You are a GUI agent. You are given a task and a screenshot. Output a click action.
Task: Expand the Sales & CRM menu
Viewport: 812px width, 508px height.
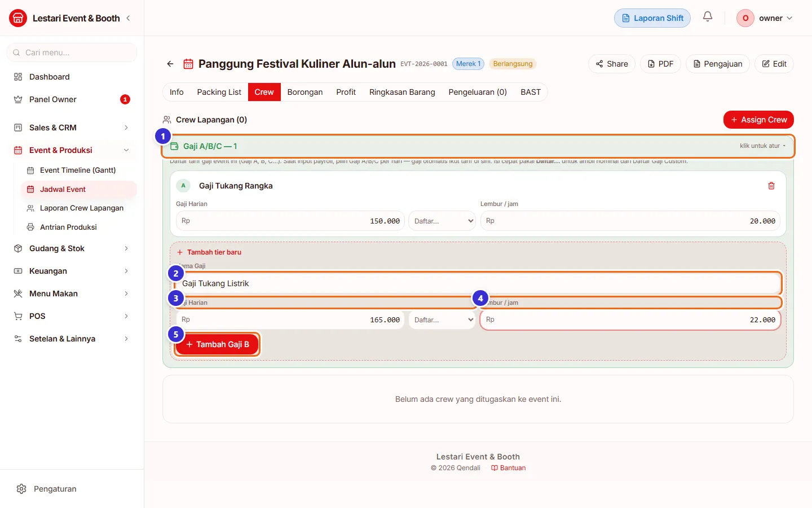pyautogui.click(x=72, y=128)
